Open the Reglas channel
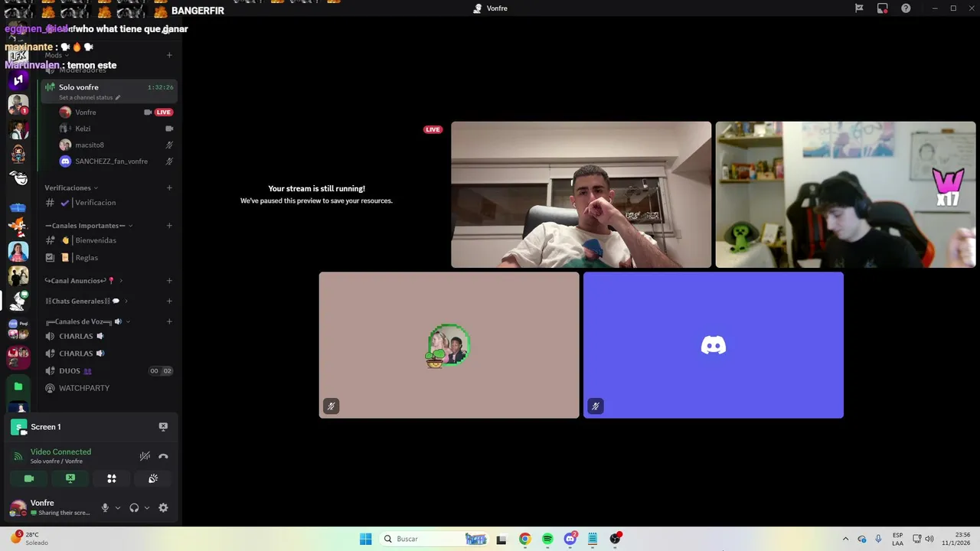 [x=109, y=258]
